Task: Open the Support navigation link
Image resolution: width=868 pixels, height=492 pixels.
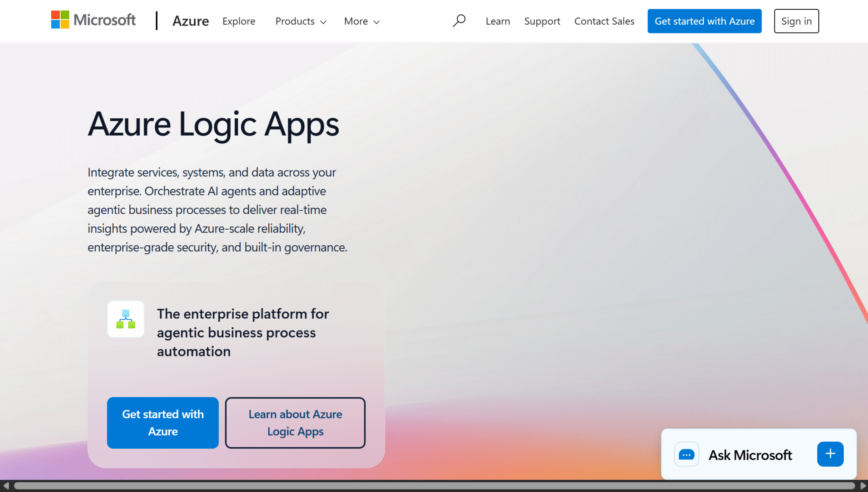Action: click(x=542, y=21)
